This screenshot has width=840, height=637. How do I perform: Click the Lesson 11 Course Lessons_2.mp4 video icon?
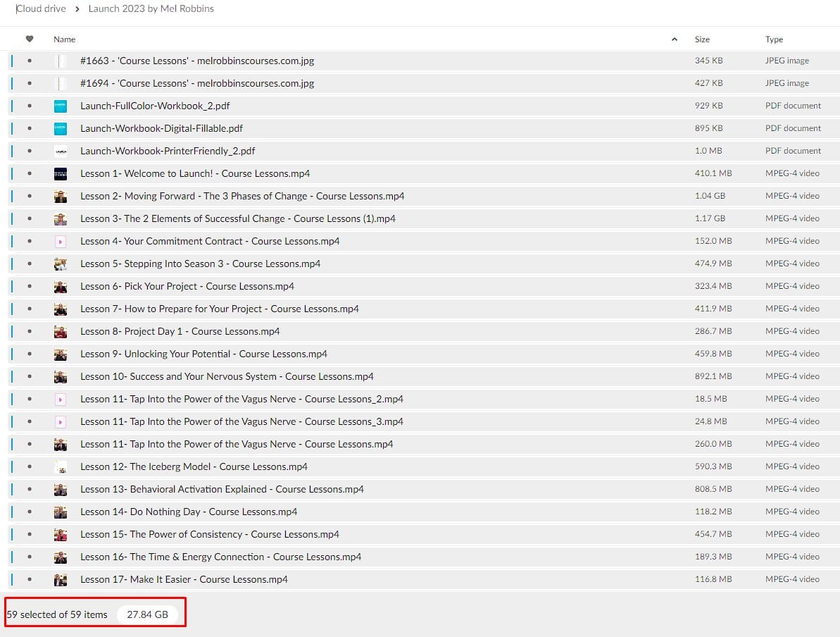coord(61,399)
